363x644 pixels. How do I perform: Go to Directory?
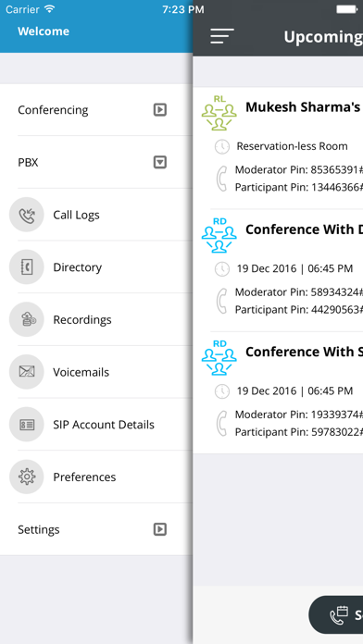(x=96, y=267)
